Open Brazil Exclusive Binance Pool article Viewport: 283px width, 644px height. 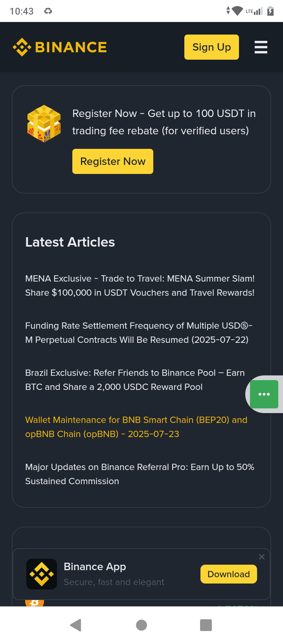click(135, 380)
